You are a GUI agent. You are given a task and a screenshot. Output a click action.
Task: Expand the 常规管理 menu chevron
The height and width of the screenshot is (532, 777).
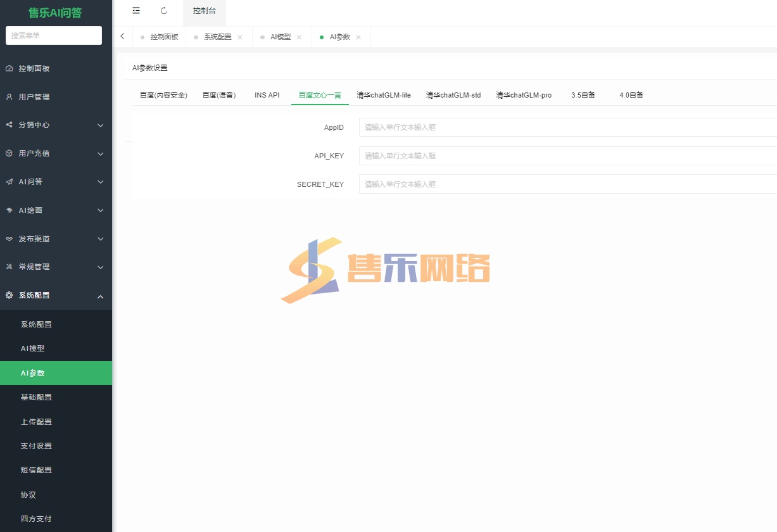(x=100, y=267)
